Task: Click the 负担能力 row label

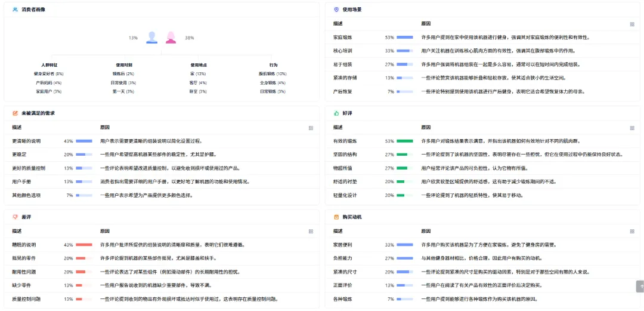Action: pyautogui.click(x=342, y=258)
